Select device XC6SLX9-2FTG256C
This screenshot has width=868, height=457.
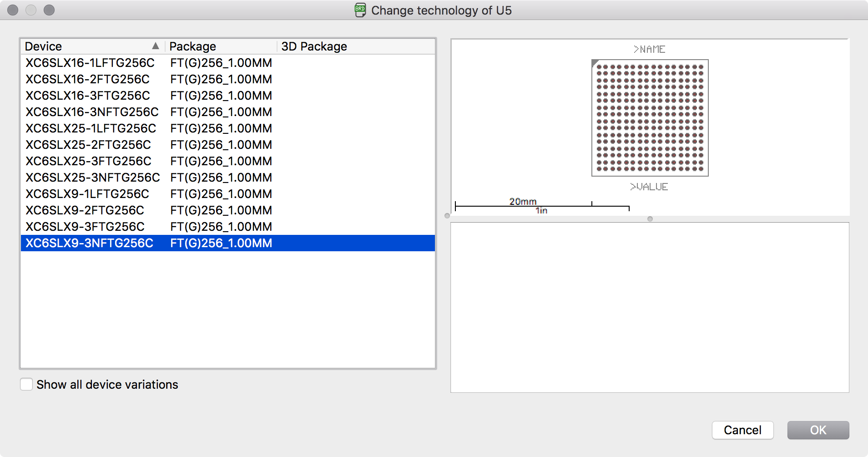pos(84,210)
